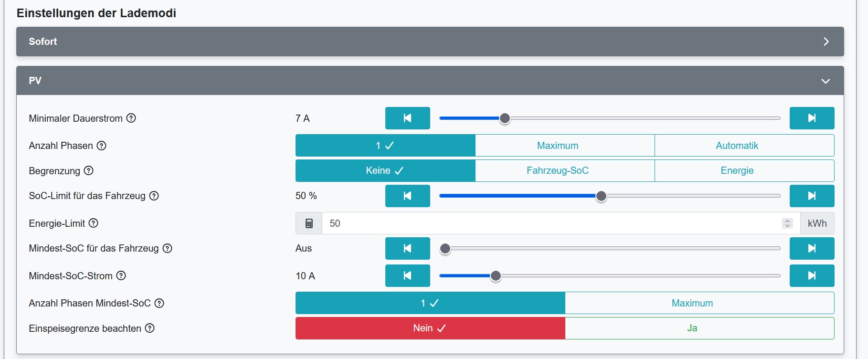
Task: Click the 50 % SoC value text
Action: pos(306,196)
